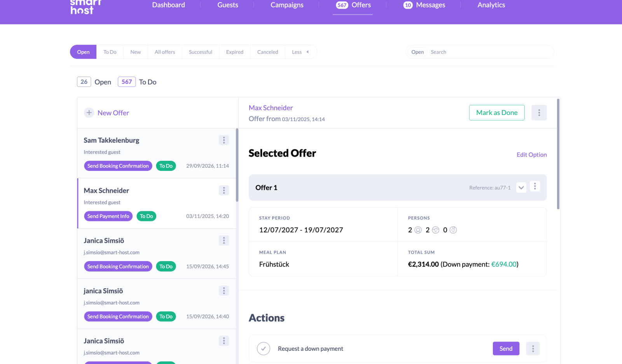Toggle the Request a down payment check circle
The image size is (622, 364).
(x=264, y=348)
